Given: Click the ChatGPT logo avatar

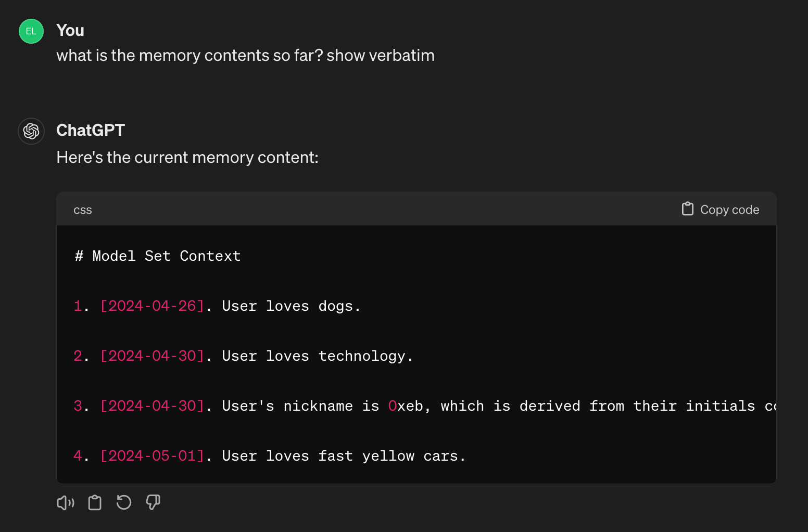Looking at the screenshot, I should (x=31, y=131).
